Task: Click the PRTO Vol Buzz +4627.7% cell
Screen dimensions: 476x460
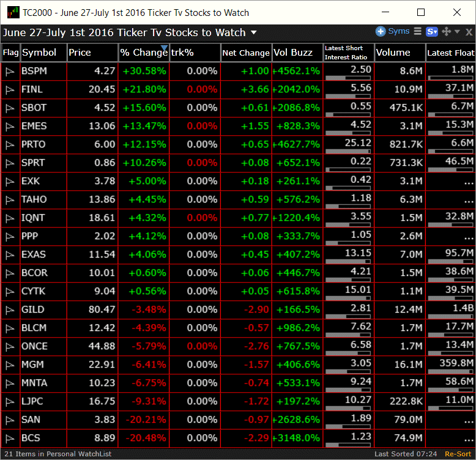Action: click(297, 144)
